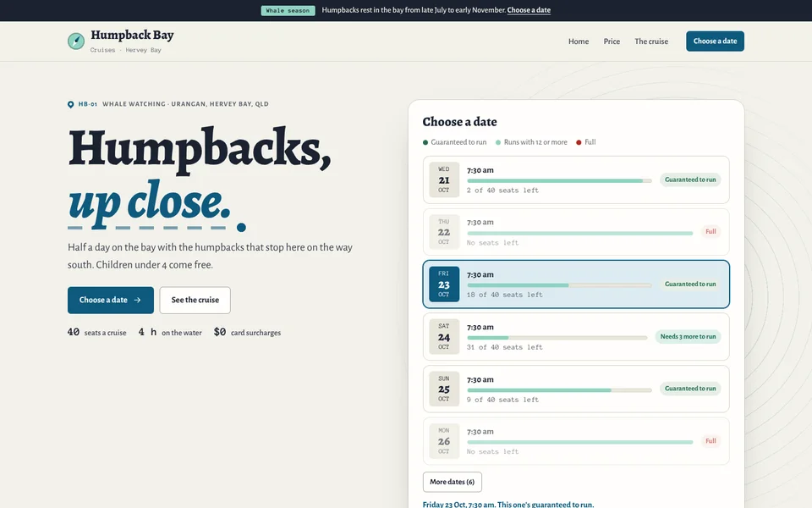Click the Full badge on Mon 26 Oct

click(x=710, y=441)
